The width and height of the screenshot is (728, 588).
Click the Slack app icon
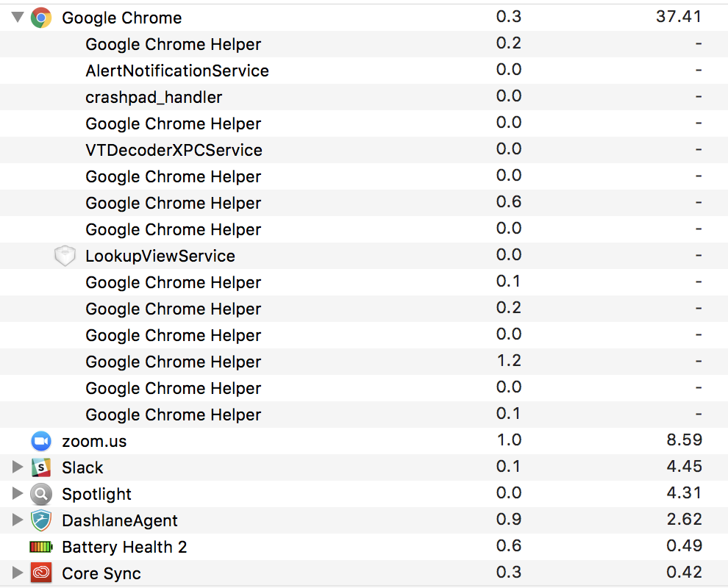click(x=41, y=467)
